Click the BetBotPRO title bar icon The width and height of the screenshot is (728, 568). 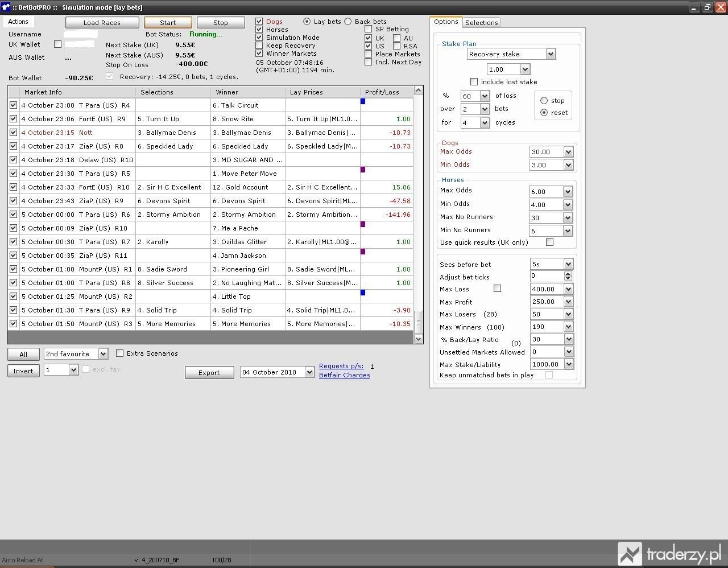coord(6,7)
